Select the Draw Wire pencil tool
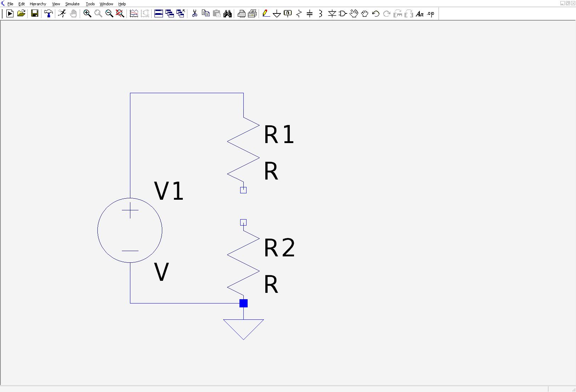The height and width of the screenshot is (392, 576). 266,14
